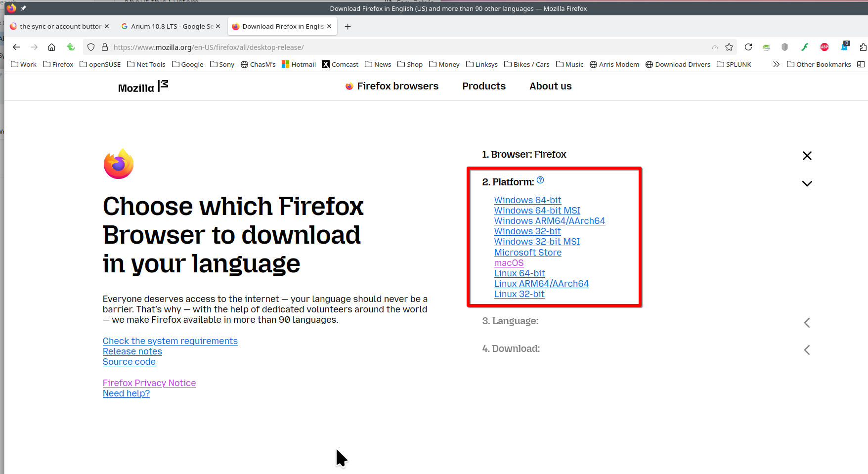The image size is (868, 474).
Task: Open the Download Drivers bookmark
Action: [678, 64]
